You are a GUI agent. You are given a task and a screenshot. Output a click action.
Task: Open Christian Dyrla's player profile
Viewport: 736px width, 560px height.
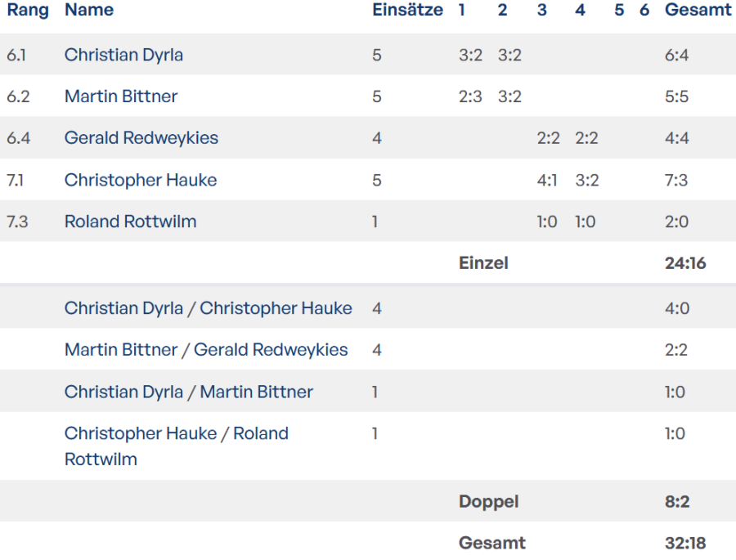[x=123, y=55]
